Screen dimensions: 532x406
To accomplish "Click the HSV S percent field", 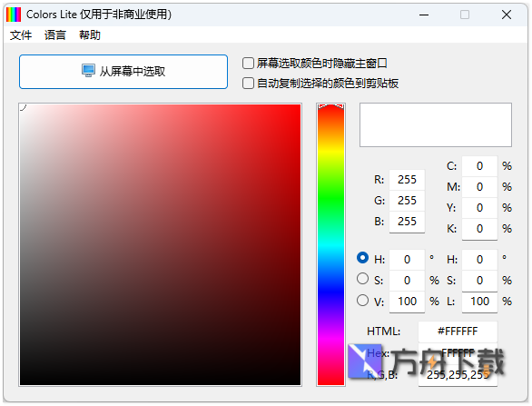I will click(x=407, y=281).
